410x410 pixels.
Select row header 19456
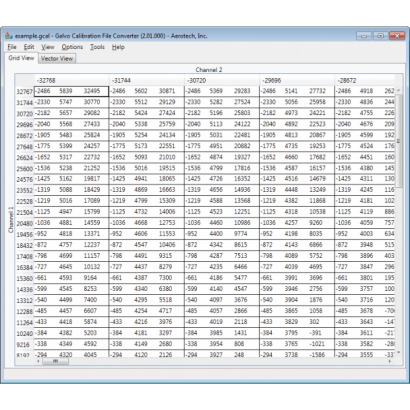tap(25, 234)
